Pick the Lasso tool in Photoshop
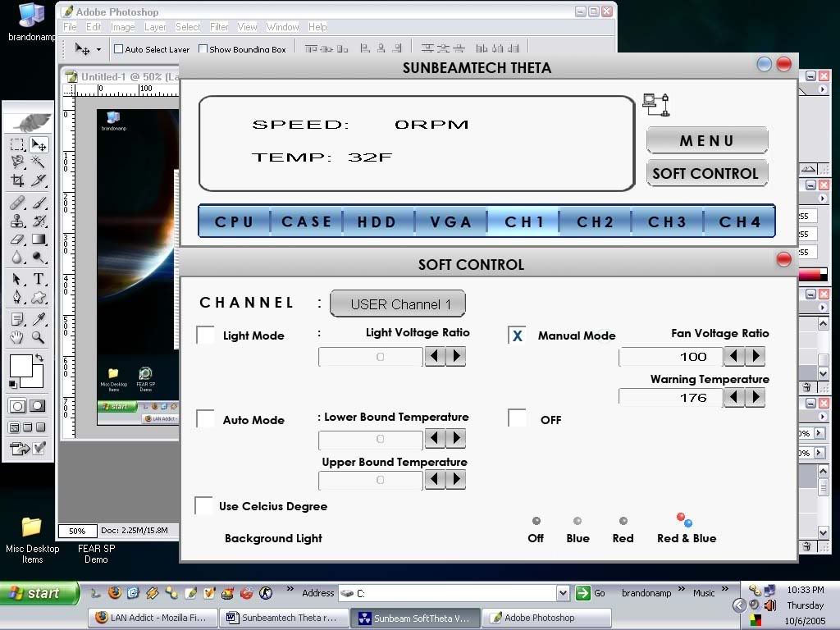Image resolution: width=840 pixels, height=630 pixels. (17, 162)
